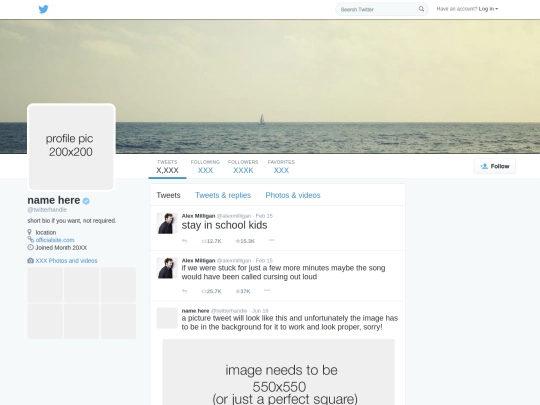Open last photo thumbnail in top row
Screen dimensions: 540x405
pyautogui.click(x=118, y=285)
